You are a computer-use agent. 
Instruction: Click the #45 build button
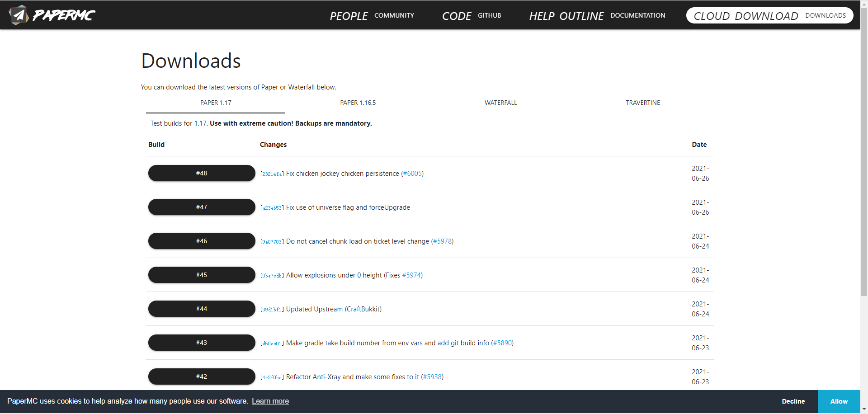point(202,275)
